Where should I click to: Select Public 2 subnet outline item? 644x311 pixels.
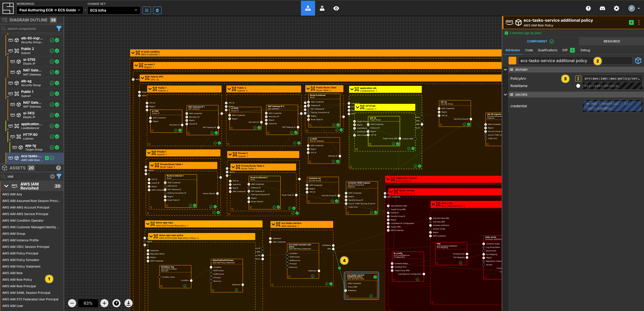(x=35, y=51)
